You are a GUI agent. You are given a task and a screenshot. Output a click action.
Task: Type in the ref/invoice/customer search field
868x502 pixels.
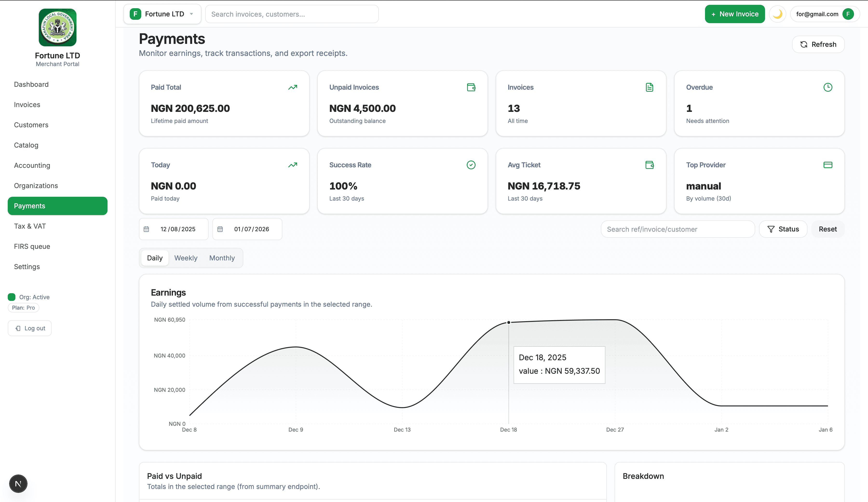[677, 229]
